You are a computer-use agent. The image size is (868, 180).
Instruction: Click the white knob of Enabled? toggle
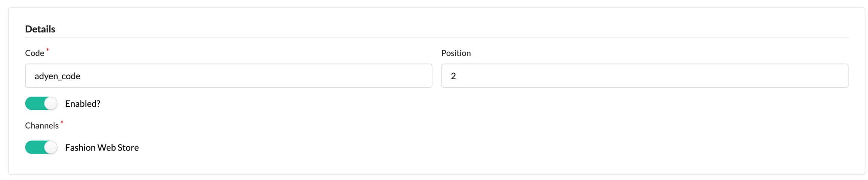tap(50, 103)
